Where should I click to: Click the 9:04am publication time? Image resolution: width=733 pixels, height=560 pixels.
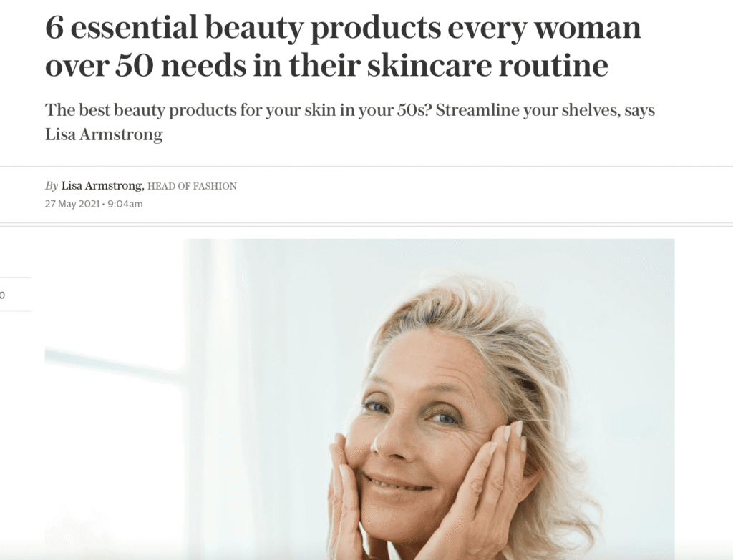[125, 204]
